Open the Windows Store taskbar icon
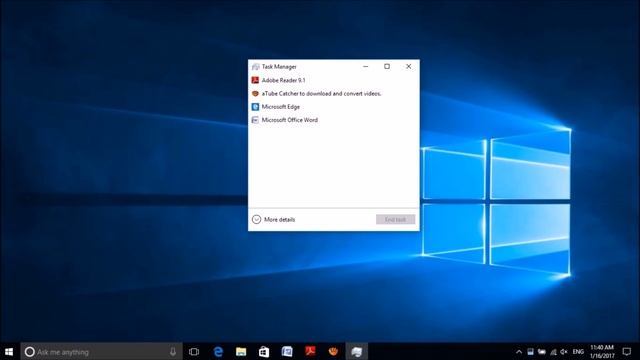This screenshot has height=360, width=640. coord(264,351)
